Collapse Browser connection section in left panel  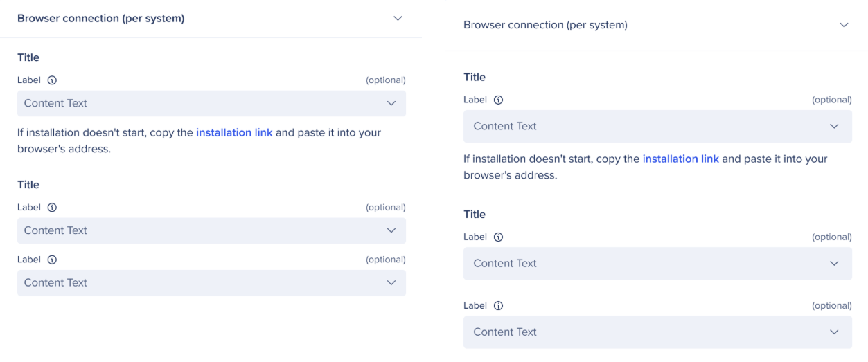[x=398, y=19]
